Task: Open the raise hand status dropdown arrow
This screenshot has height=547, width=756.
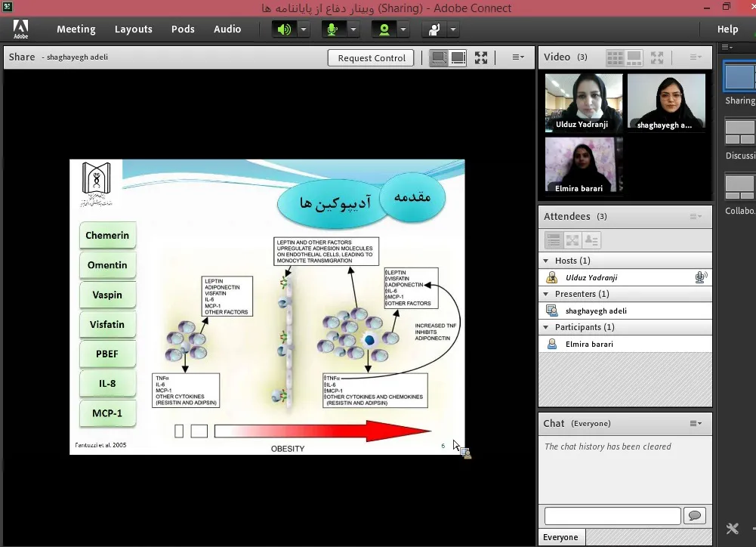Action: [x=452, y=29]
